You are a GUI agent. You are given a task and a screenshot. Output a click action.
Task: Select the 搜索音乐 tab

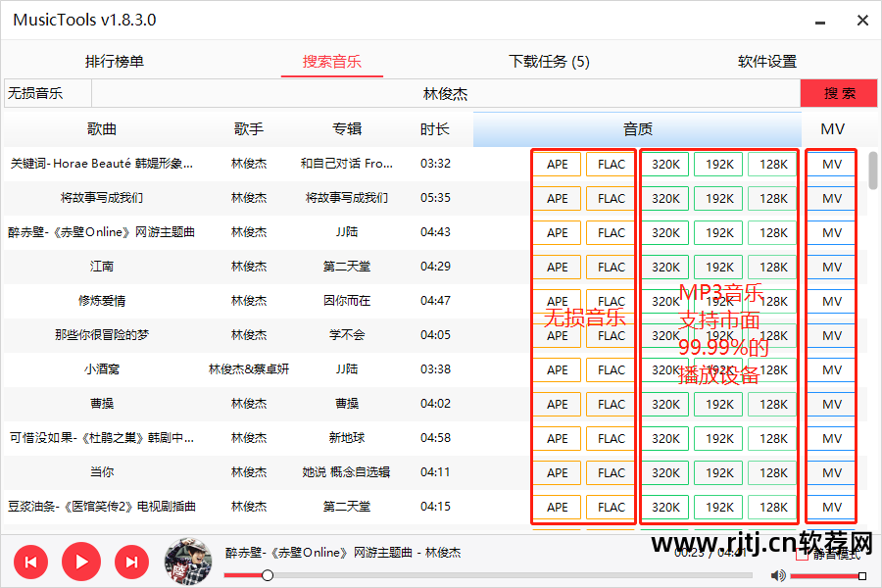(331, 60)
